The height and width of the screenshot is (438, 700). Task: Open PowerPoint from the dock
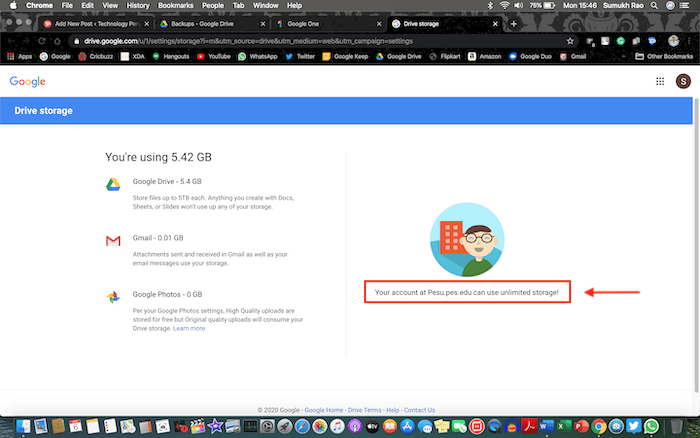(x=581, y=426)
